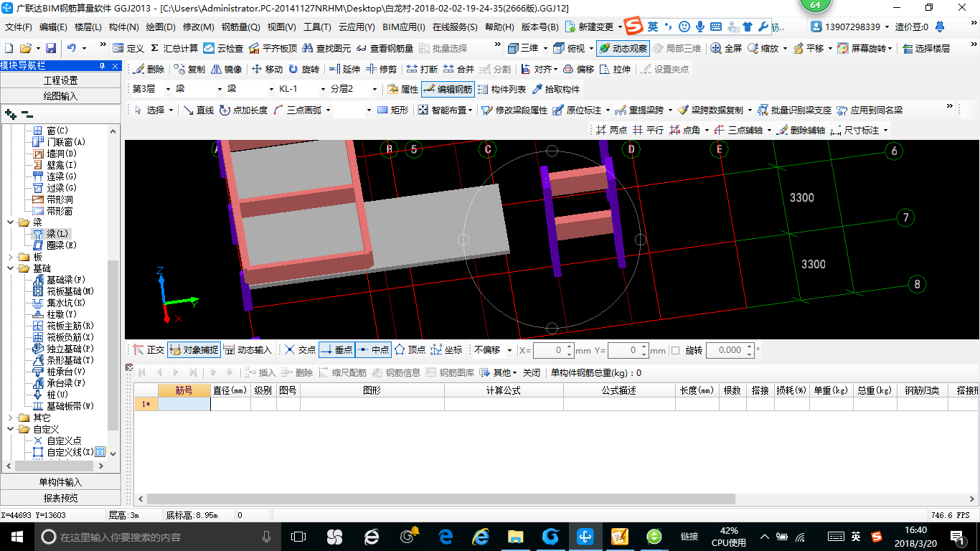Click 删除辅轴 (delete auxiliary axis)
980x551 pixels.
(800, 130)
